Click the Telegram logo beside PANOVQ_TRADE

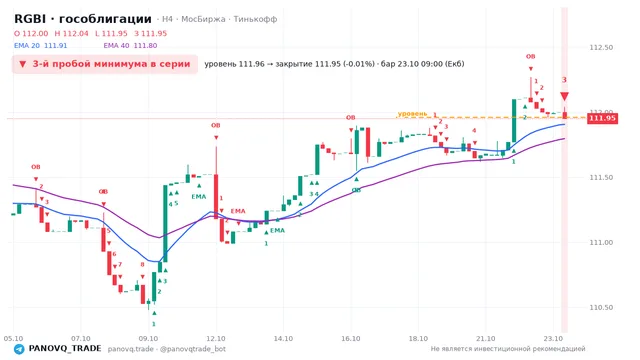pyautogui.click(x=19, y=349)
